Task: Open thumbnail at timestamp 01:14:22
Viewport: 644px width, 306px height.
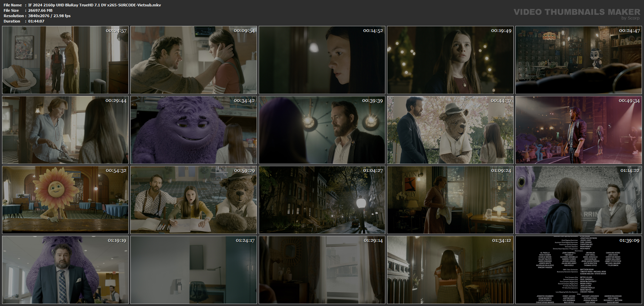Action: [x=578, y=200]
